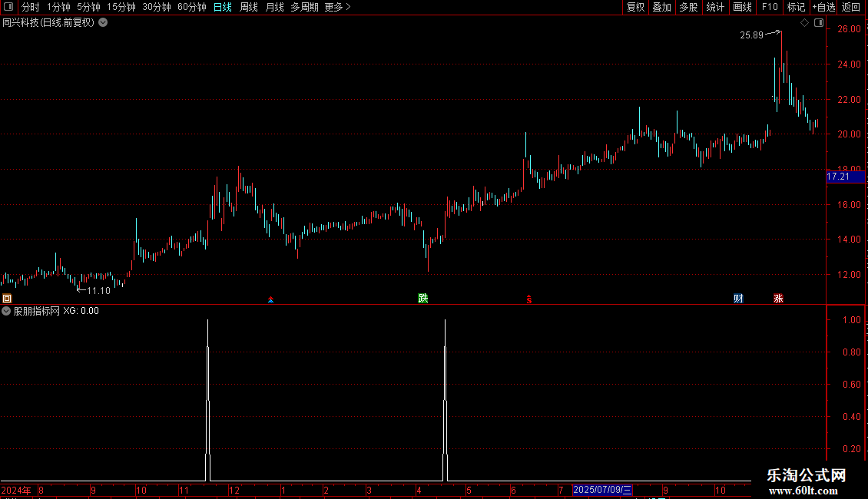The height and width of the screenshot is (499, 868).
Task: Click the XG: 0.00 indicator value
Action: [81, 311]
